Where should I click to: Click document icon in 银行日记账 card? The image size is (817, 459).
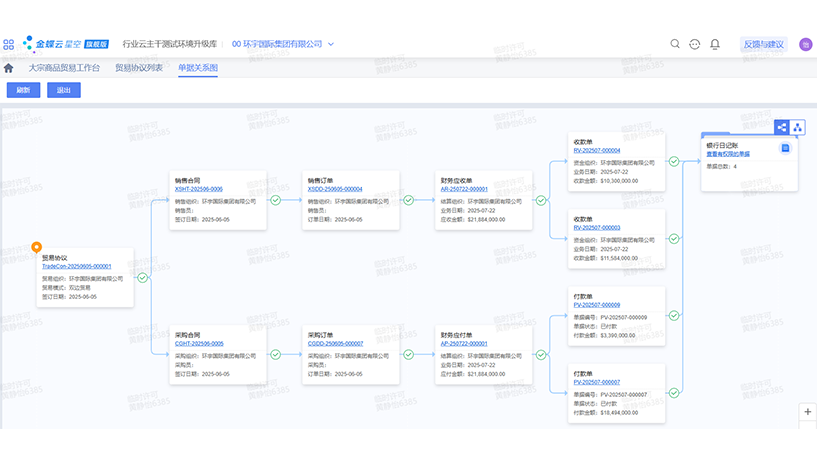click(x=786, y=148)
